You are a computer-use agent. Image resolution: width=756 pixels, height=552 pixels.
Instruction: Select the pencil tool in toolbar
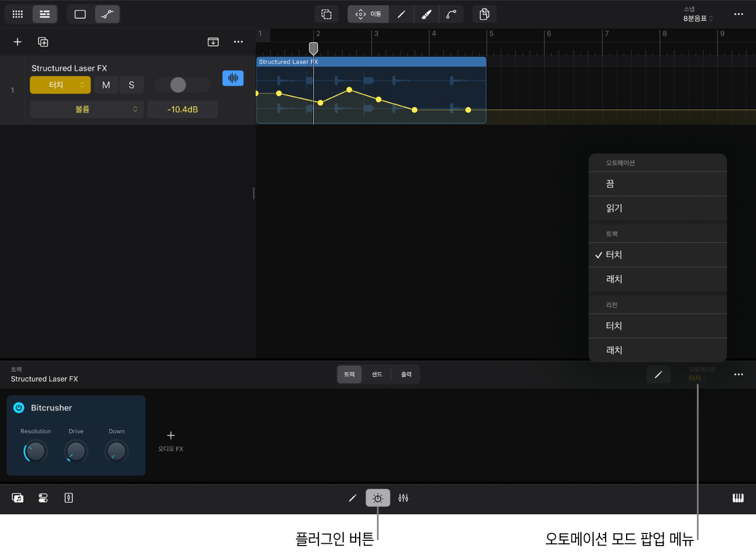tap(401, 14)
